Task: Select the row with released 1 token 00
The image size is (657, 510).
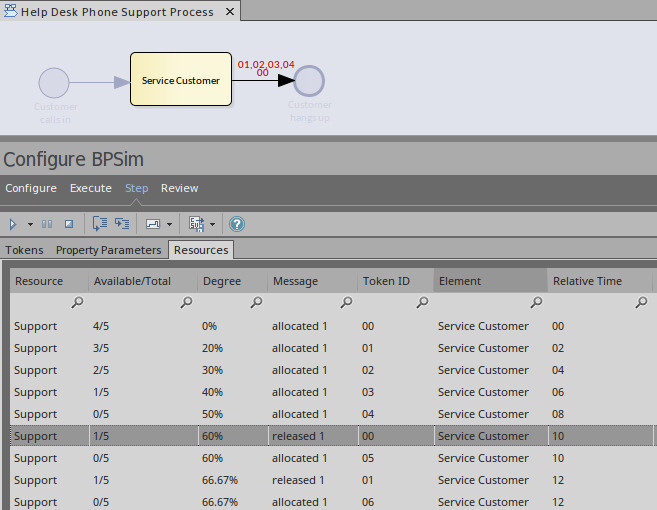Action: [300, 436]
